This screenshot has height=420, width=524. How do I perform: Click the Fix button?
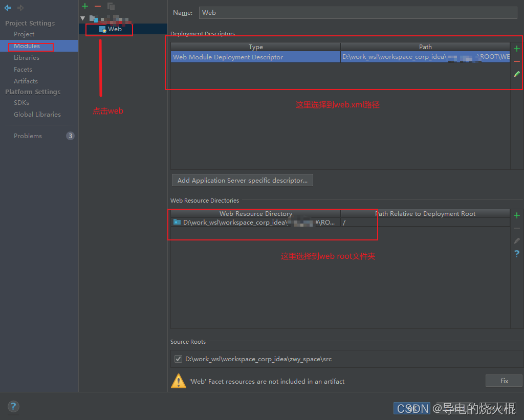(504, 381)
